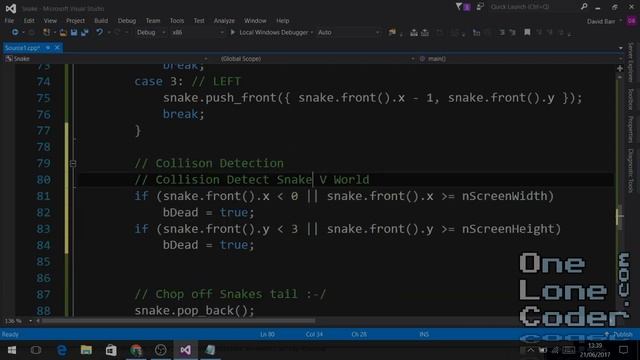Click code line "snake.pop_back();"
Screen dimensions: 640x360
pos(194,311)
